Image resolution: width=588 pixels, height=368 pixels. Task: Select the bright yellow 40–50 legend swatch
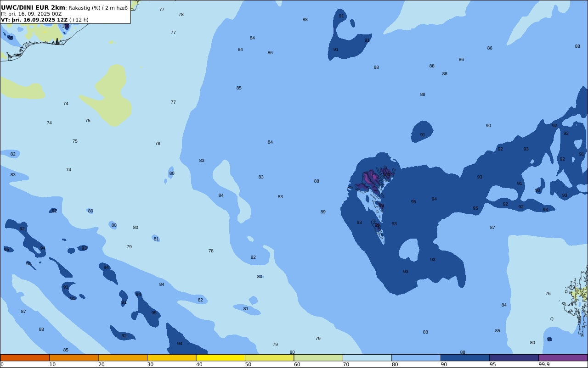[220, 357]
